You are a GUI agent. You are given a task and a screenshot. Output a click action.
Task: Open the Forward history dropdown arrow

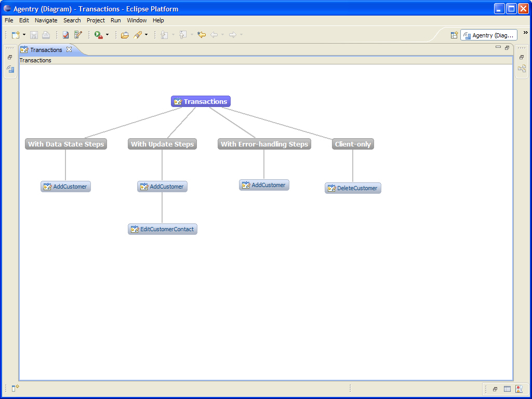pyautogui.click(x=241, y=35)
